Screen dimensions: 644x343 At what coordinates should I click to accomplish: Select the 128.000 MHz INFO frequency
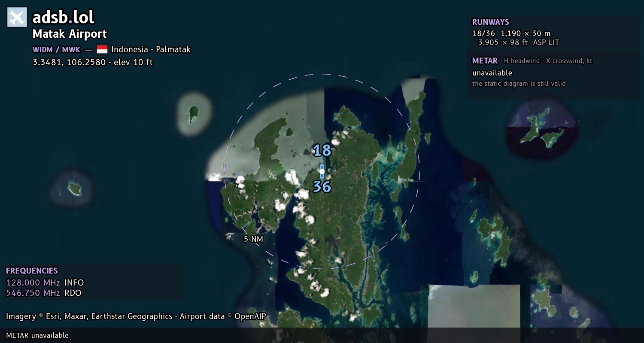pyautogui.click(x=45, y=283)
